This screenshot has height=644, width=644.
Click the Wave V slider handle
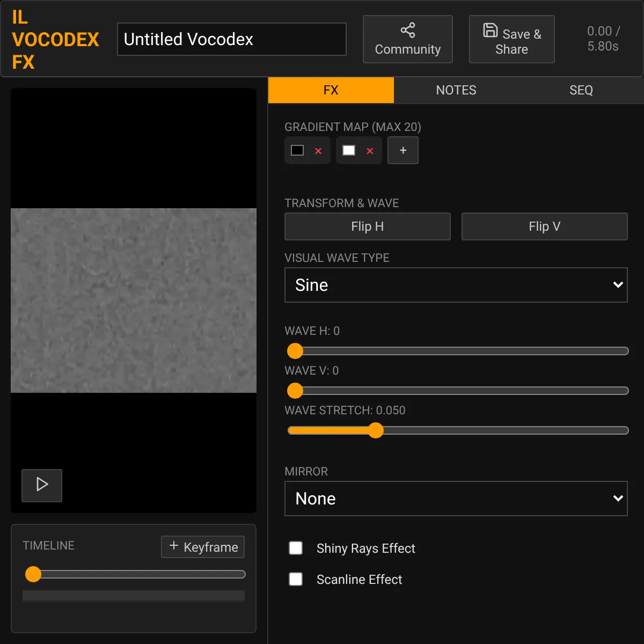click(295, 391)
